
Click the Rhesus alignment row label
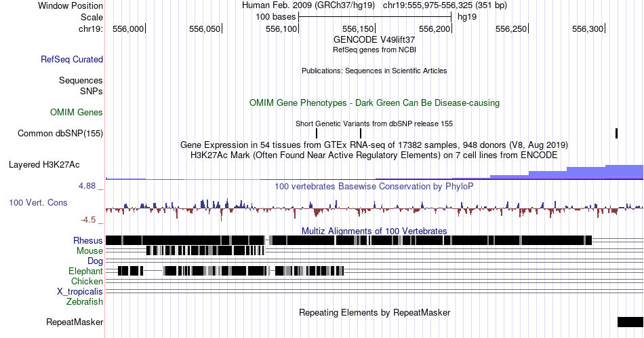point(87,240)
